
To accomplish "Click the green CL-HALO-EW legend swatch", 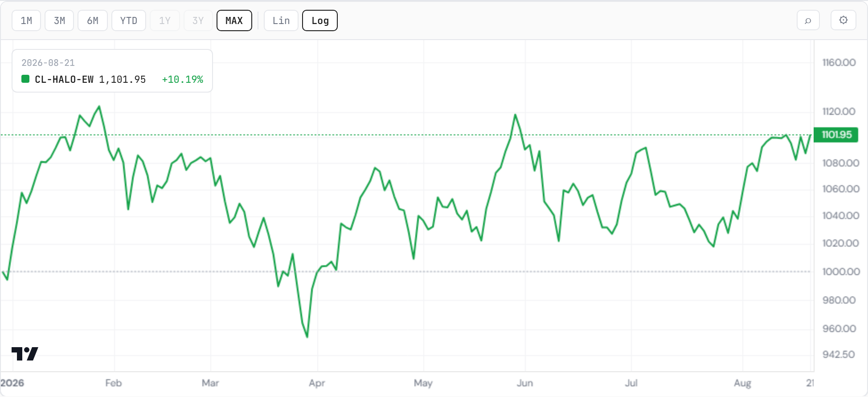I will coord(25,79).
